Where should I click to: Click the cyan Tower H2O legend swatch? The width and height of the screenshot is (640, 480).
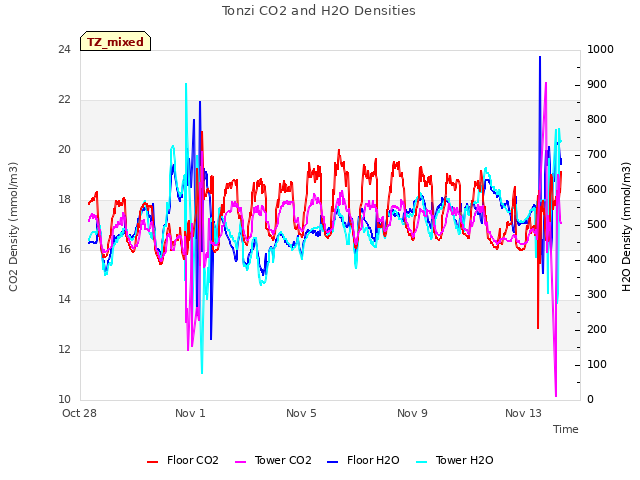[422, 462]
